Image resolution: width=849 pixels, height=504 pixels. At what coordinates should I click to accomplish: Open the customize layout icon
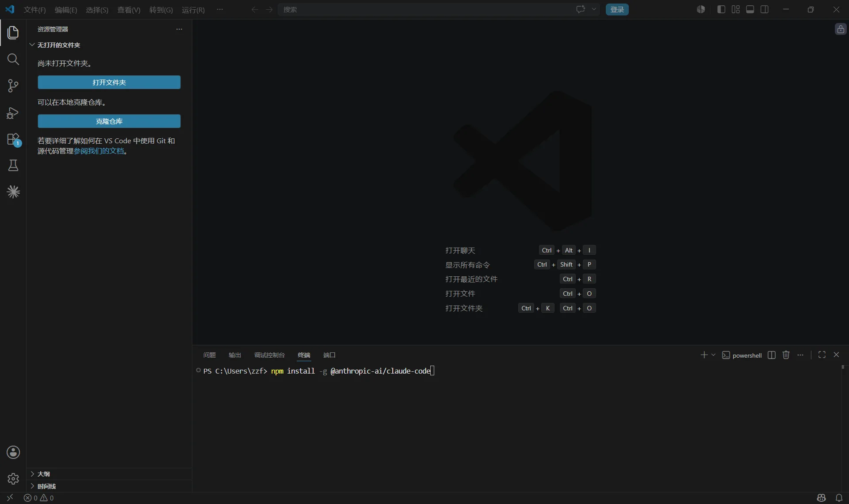coord(736,9)
